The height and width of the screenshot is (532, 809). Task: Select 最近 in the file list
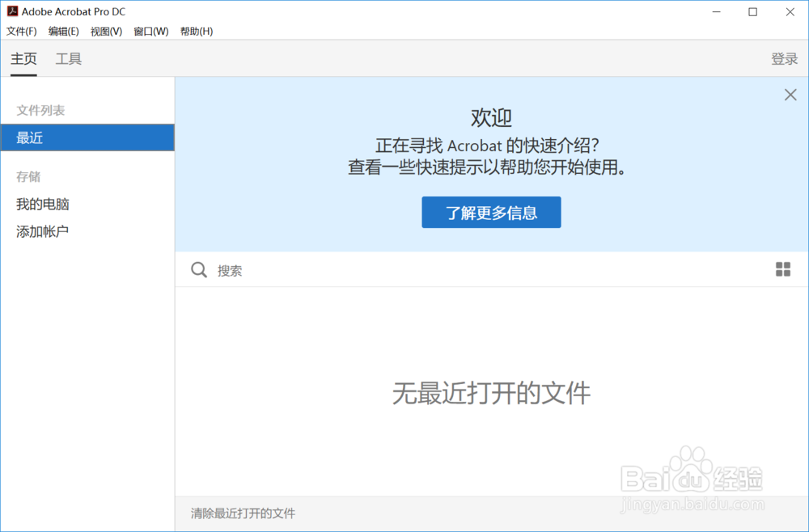coord(87,137)
